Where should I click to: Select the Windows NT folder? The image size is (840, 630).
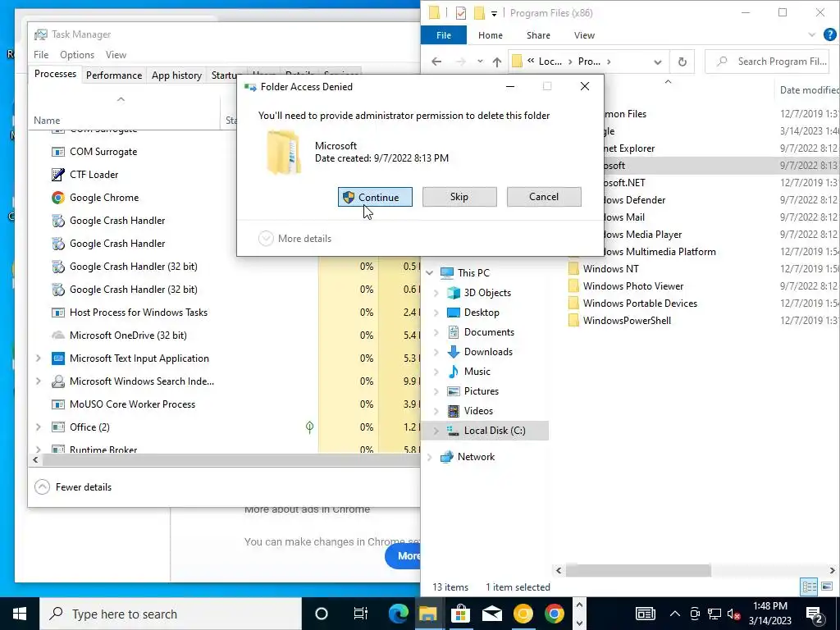coord(610,269)
